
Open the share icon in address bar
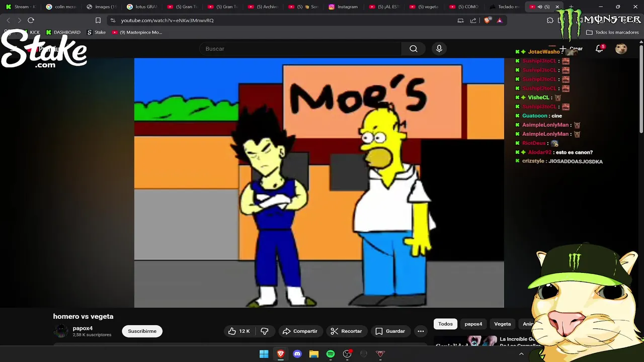click(x=473, y=20)
